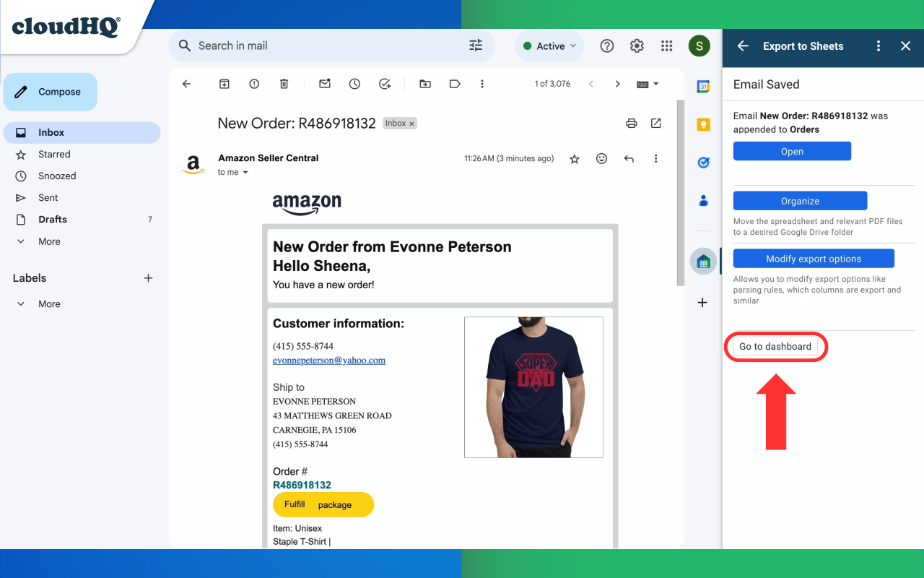Switch to the Sent folder

click(x=48, y=197)
